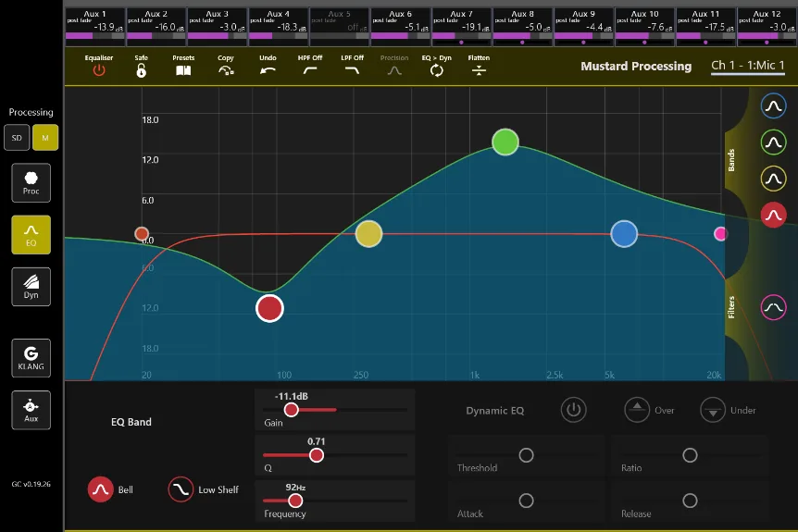Viewport: 798px width, 532px height.
Task: Click the Frequency slider handle
Action: coord(295,501)
